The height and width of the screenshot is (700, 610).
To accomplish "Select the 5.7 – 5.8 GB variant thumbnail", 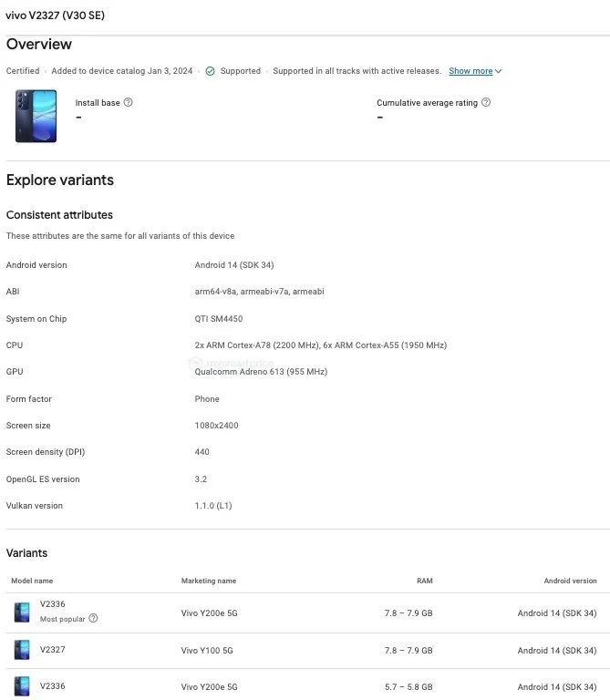I will (22, 686).
